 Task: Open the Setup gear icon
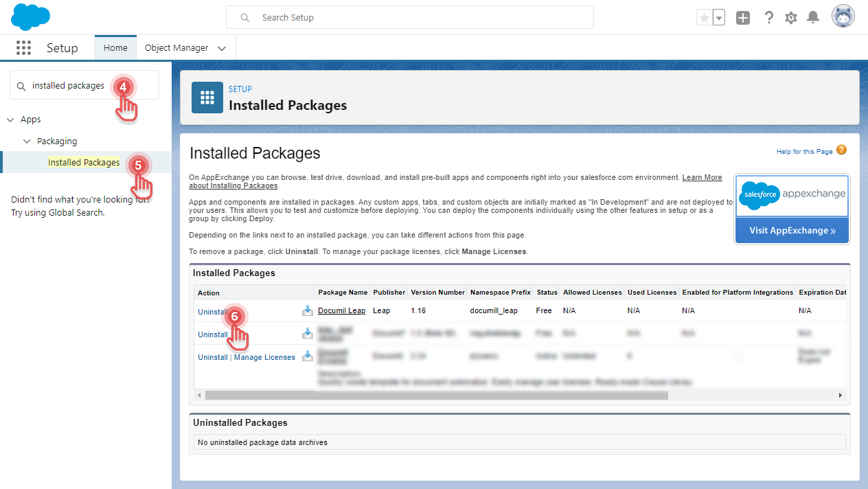[790, 16]
